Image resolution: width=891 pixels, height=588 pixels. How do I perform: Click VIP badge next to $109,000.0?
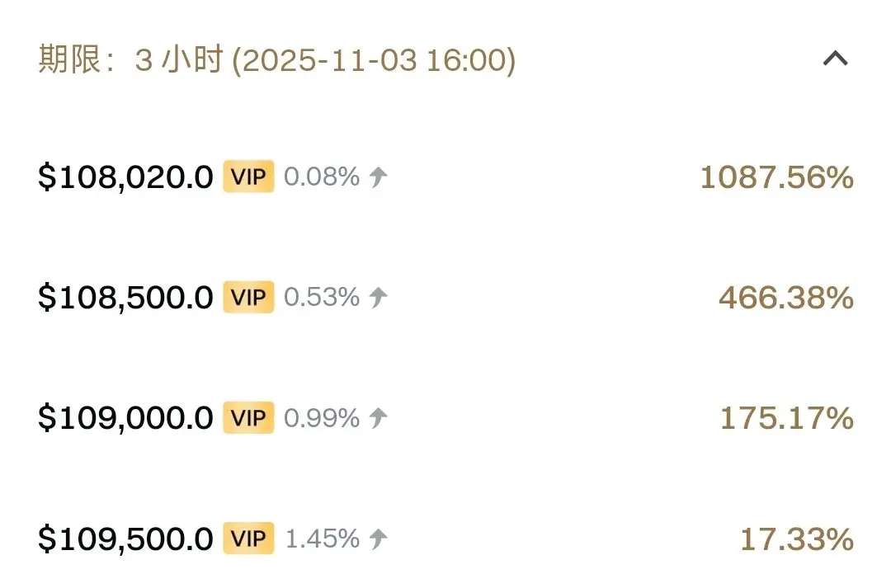point(248,418)
